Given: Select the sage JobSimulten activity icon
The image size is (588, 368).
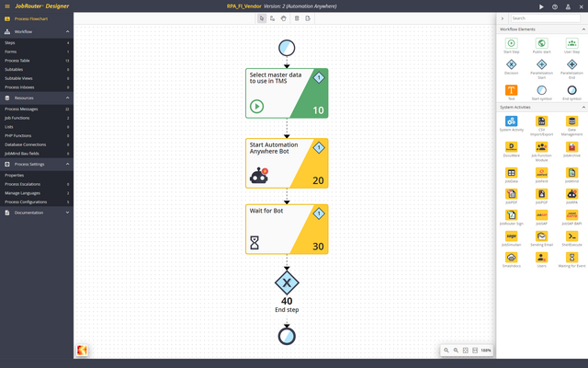Looking at the screenshot, I should tap(511, 236).
